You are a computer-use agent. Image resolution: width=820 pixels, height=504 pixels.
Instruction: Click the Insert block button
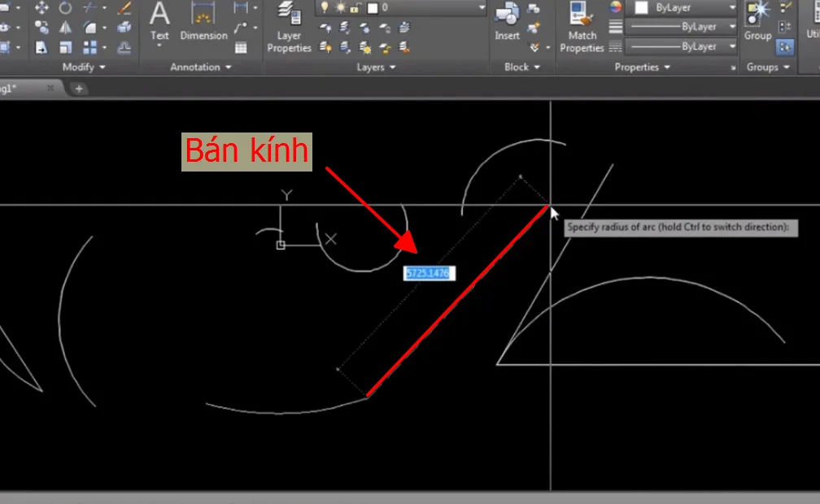click(x=507, y=22)
